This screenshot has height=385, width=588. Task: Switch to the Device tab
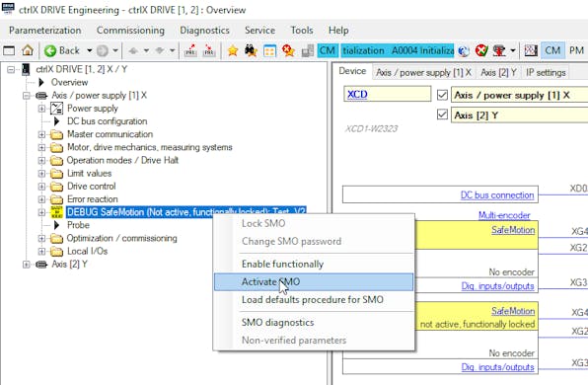pyautogui.click(x=352, y=71)
